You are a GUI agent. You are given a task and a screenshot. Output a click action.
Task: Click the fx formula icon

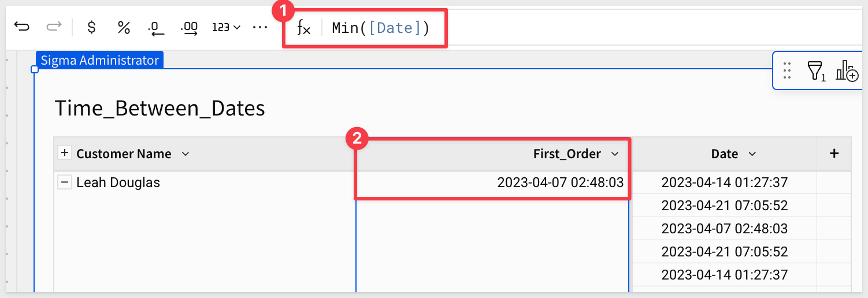tap(303, 28)
